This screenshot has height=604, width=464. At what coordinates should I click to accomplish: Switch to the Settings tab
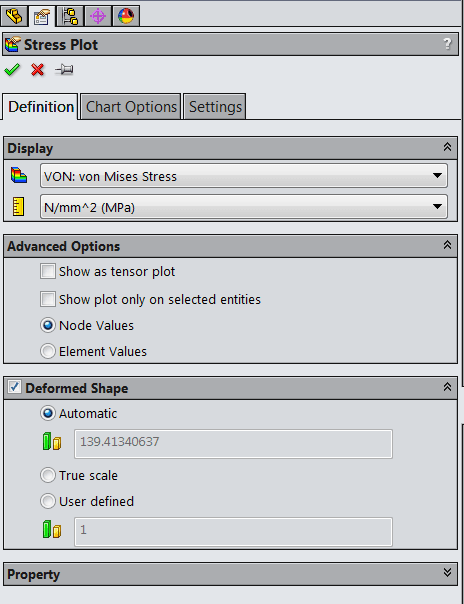[215, 107]
